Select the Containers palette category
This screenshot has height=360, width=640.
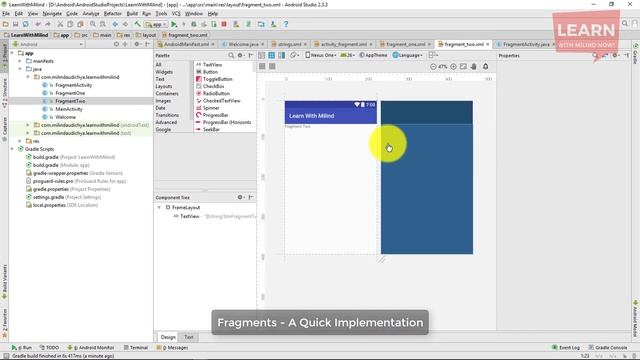(167, 93)
